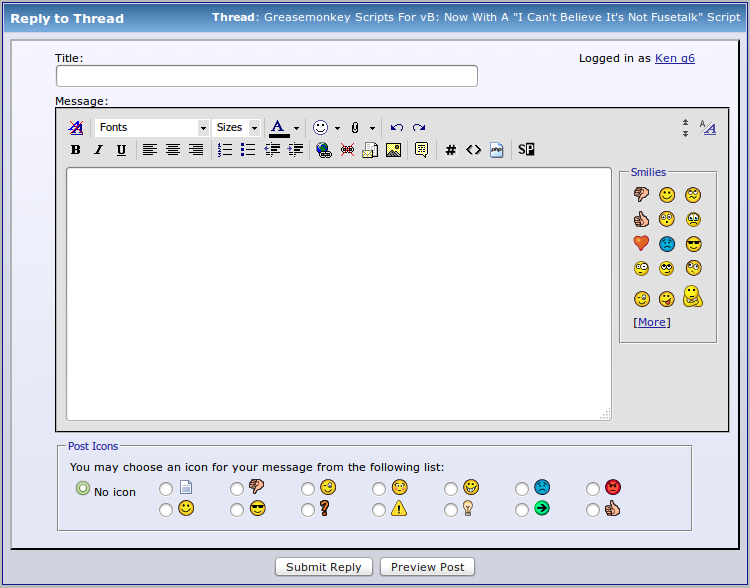Screen dimensions: 750x588
Task: Decrease the indent
Action: pos(272,150)
